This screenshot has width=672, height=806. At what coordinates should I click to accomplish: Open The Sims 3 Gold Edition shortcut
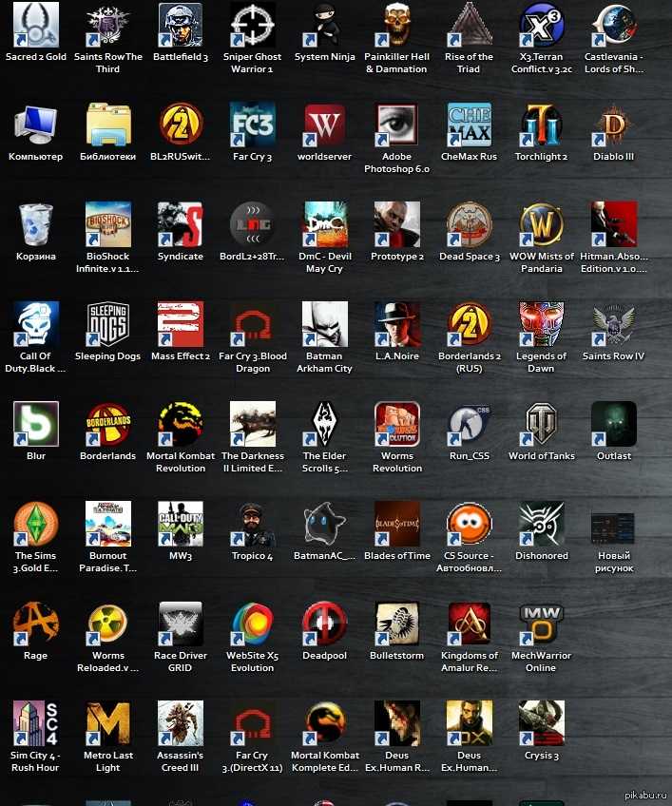pos(36,524)
